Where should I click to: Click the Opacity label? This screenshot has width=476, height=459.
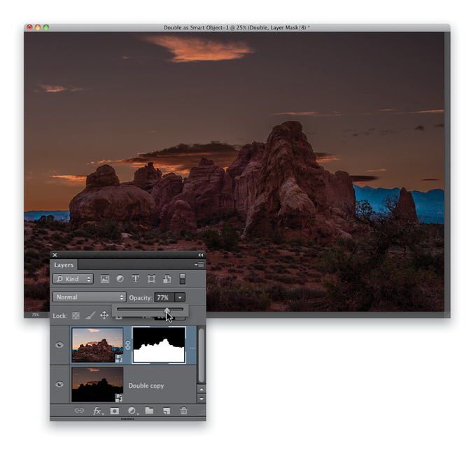tap(140, 298)
